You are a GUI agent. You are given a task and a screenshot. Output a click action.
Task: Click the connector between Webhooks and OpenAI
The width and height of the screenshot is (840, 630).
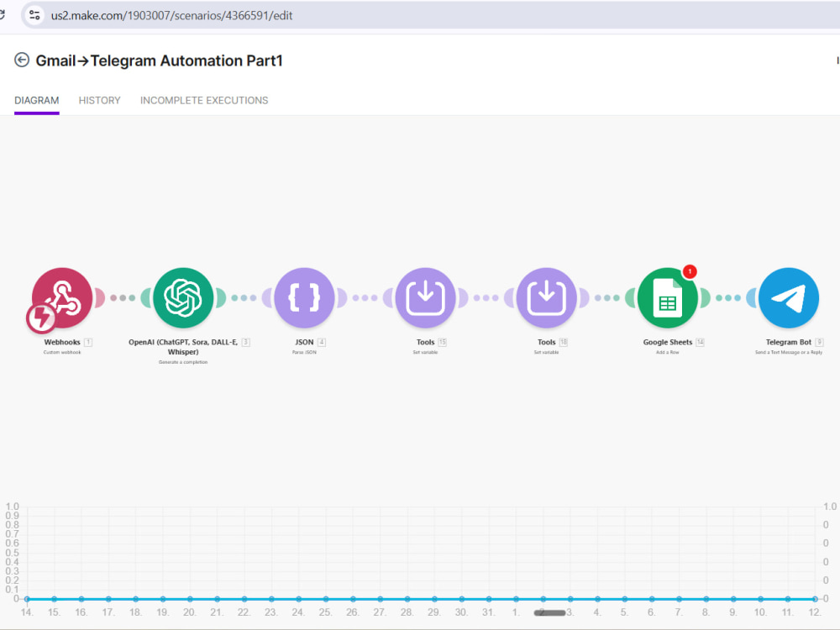click(x=123, y=298)
